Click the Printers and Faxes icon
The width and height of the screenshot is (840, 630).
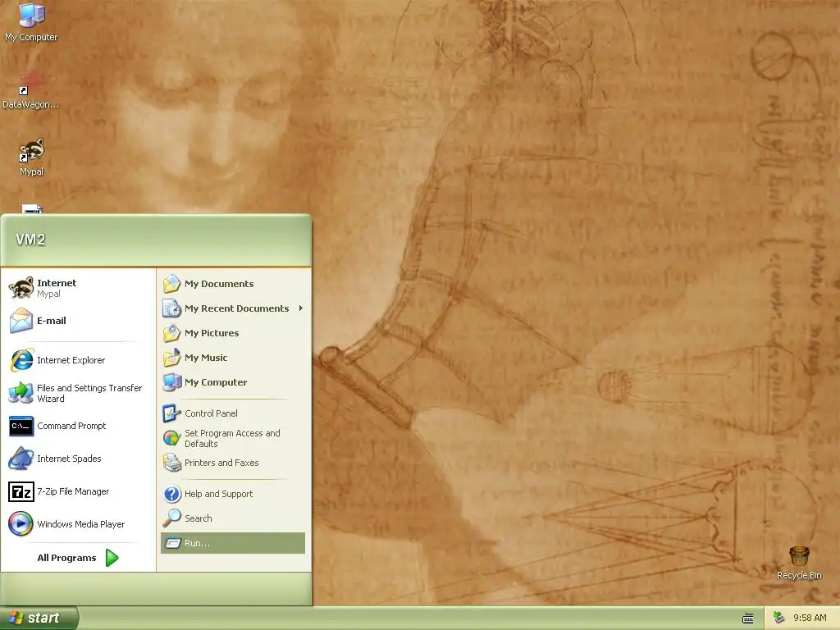tap(172, 463)
